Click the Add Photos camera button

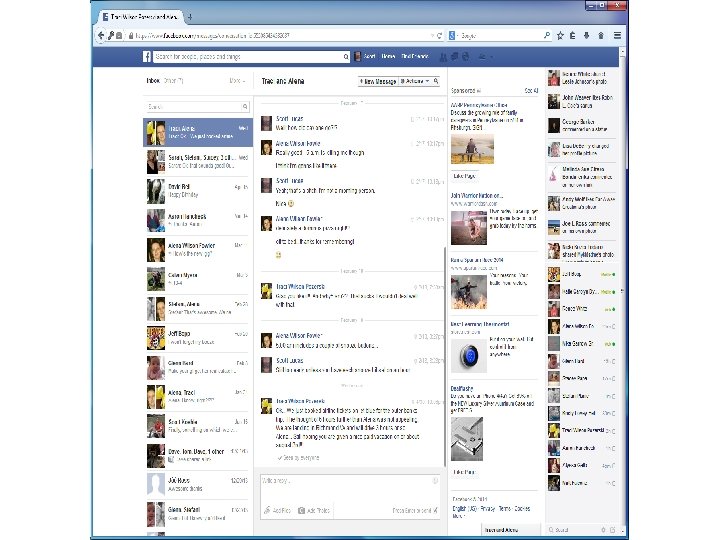click(x=314, y=510)
